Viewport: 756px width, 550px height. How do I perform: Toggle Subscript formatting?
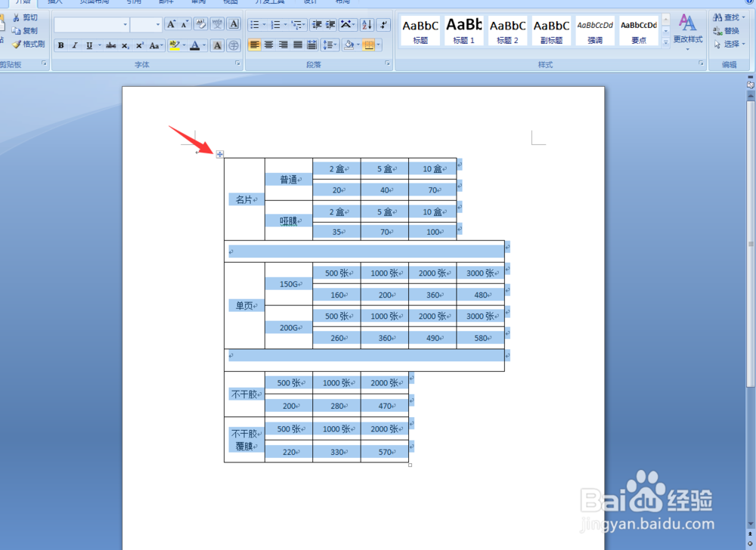pos(125,46)
